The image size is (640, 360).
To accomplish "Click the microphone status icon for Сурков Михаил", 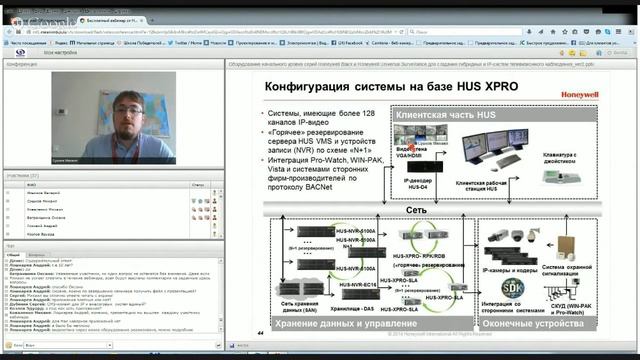I will coord(194,201).
